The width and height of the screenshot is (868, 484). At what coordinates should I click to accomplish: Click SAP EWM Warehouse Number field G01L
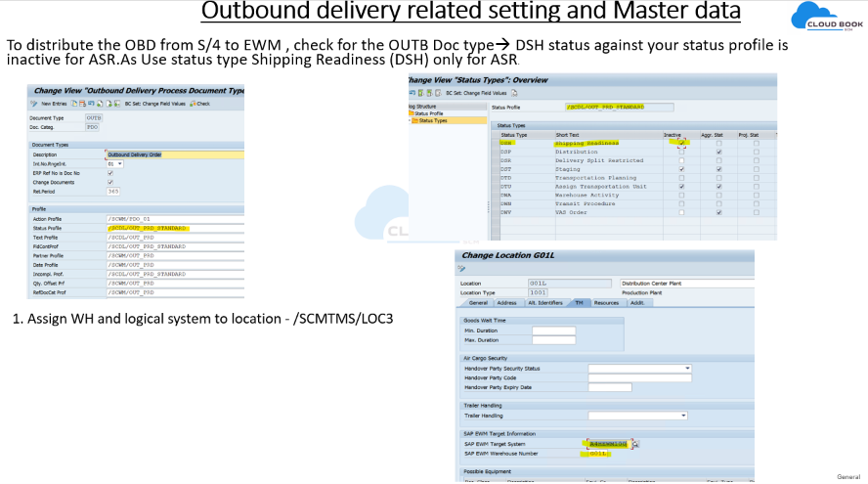point(596,454)
